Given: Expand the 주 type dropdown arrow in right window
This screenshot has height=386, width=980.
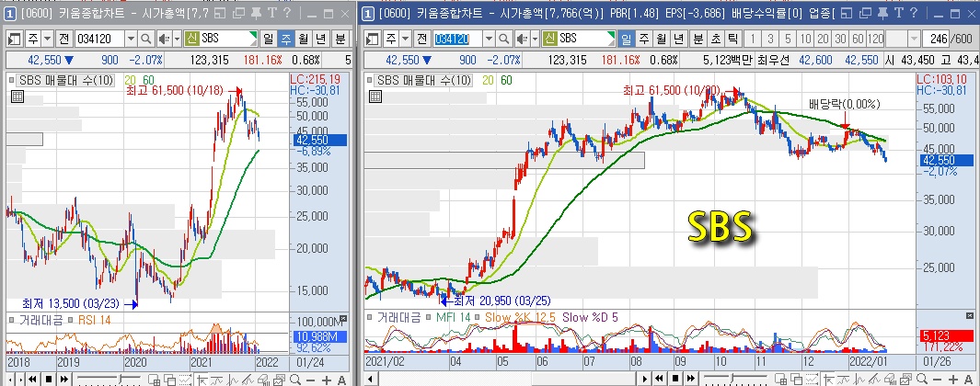Looking at the screenshot, I should [406, 39].
